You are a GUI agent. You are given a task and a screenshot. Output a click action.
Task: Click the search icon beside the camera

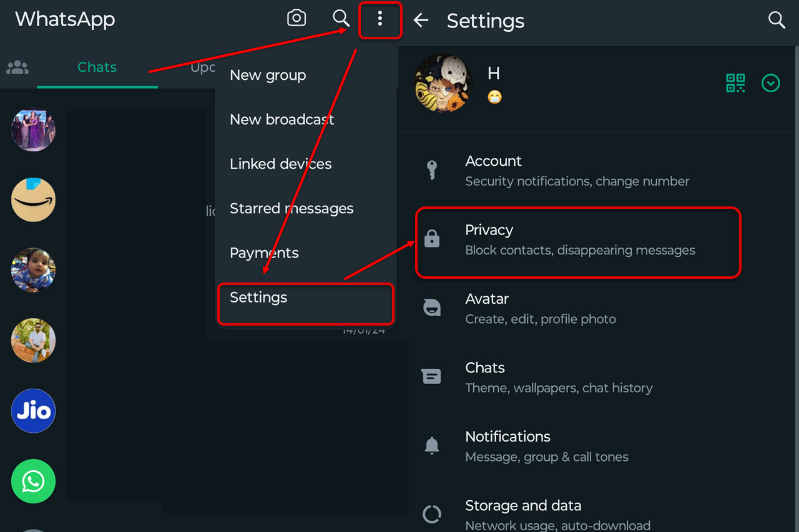(341, 19)
